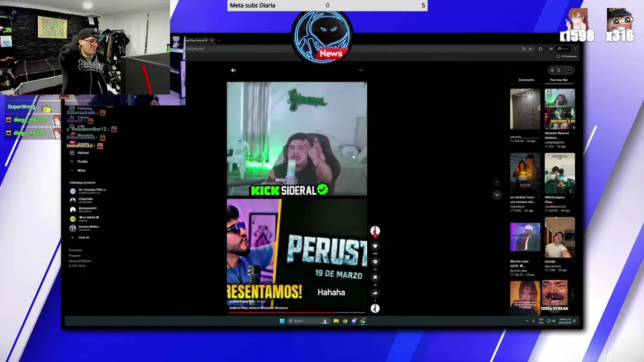Open File Explorer from the taskbar

pyautogui.click(x=336, y=321)
